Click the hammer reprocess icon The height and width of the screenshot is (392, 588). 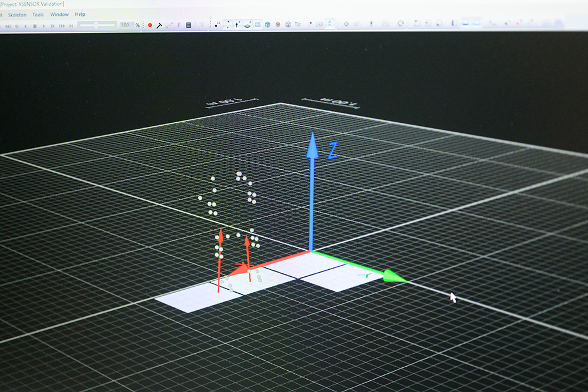[159, 25]
